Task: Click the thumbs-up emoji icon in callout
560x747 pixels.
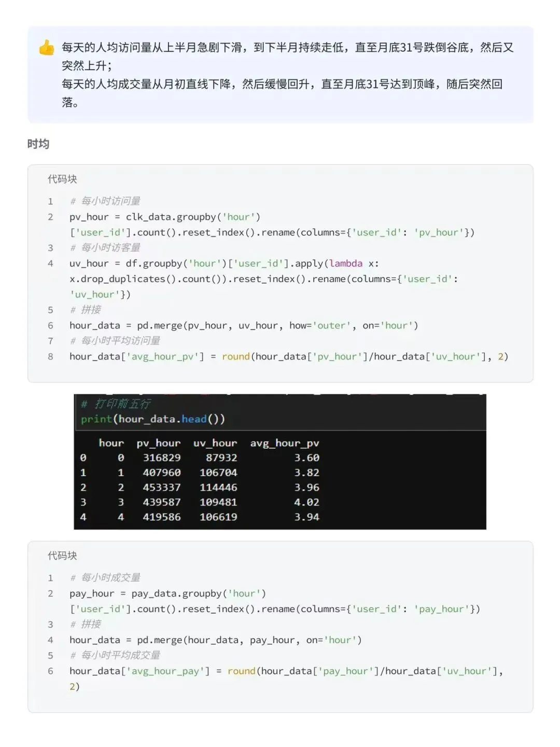Action: (47, 48)
